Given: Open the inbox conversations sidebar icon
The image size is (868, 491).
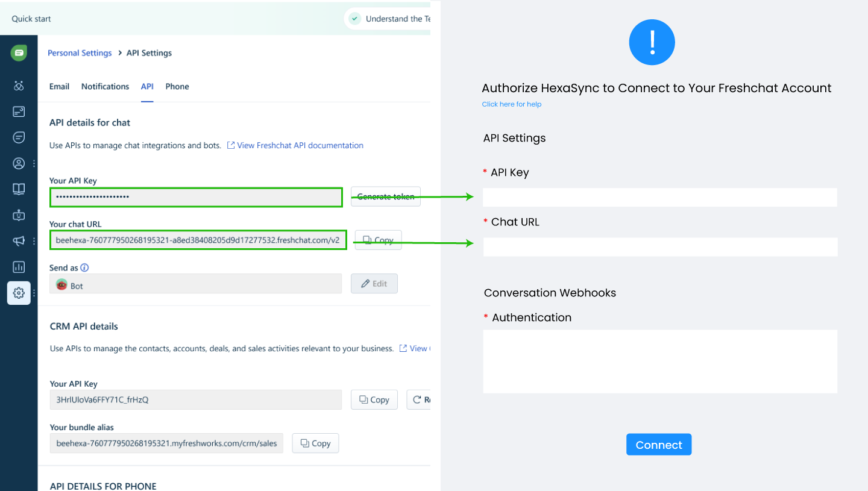Looking at the screenshot, I should (x=19, y=111).
